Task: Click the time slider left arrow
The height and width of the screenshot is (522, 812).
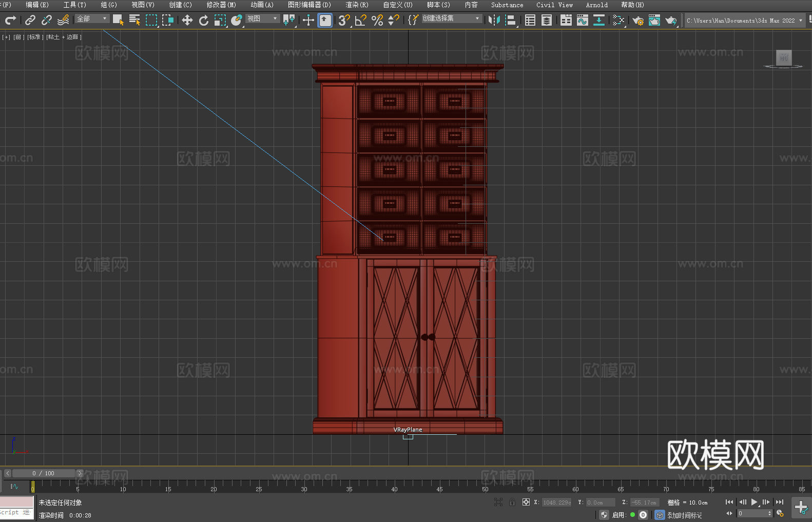Action: [7, 473]
